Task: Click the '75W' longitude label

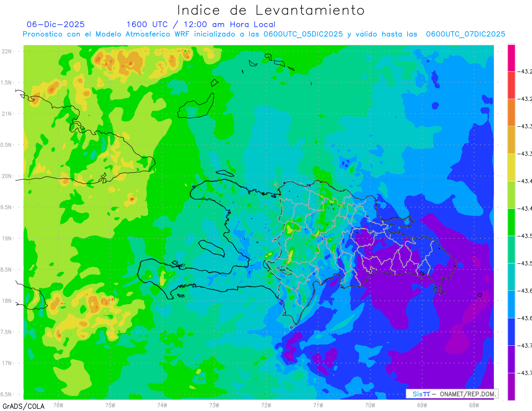Action: [x=110, y=405]
